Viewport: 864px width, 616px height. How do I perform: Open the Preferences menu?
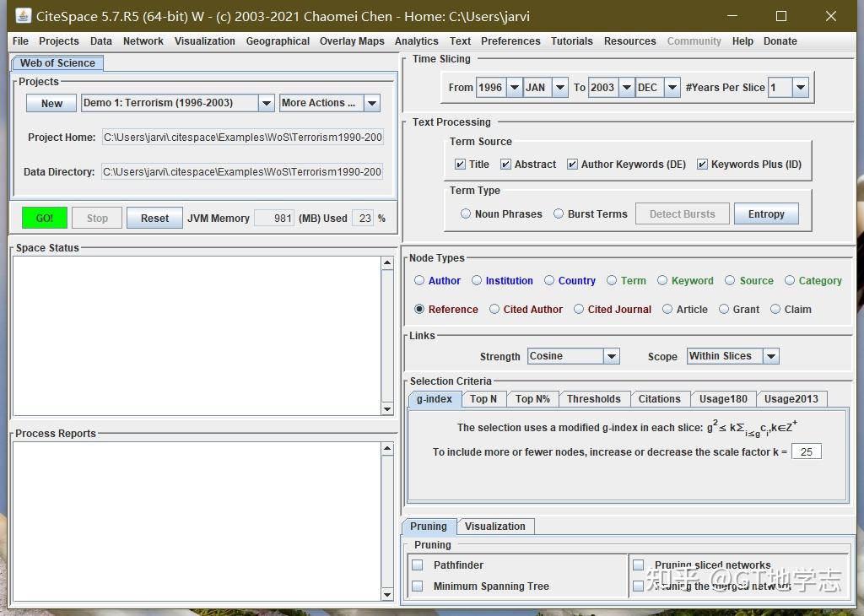[x=510, y=41]
